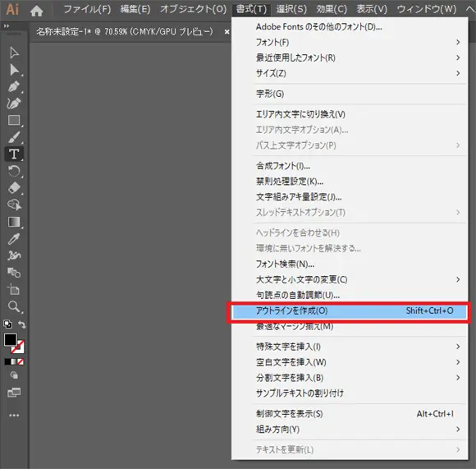Swap fill and stroke colors
The image size is (476, 469).
[22, 324]
